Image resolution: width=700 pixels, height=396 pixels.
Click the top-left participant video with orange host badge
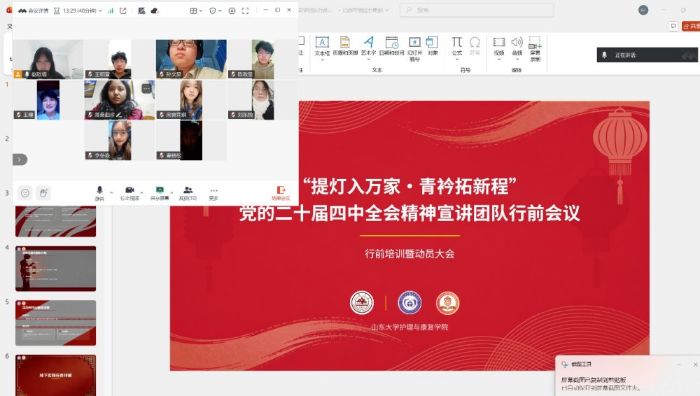click(x=48, y=59)
